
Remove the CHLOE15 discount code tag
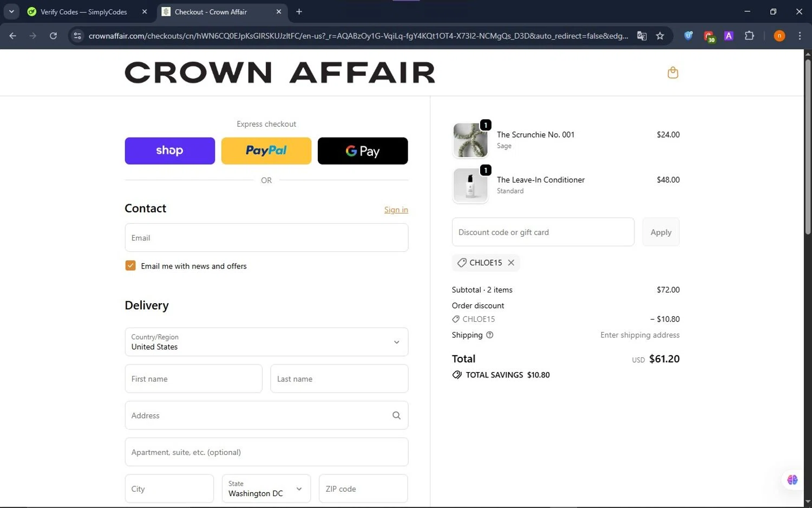click(x=511, y=263)
